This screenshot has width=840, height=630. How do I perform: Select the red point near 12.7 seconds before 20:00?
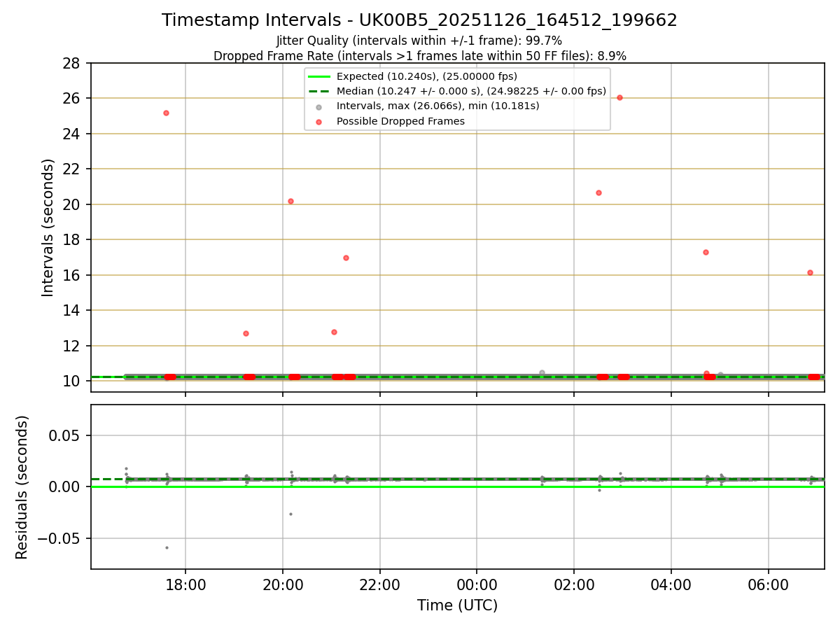tap(246, 333)
